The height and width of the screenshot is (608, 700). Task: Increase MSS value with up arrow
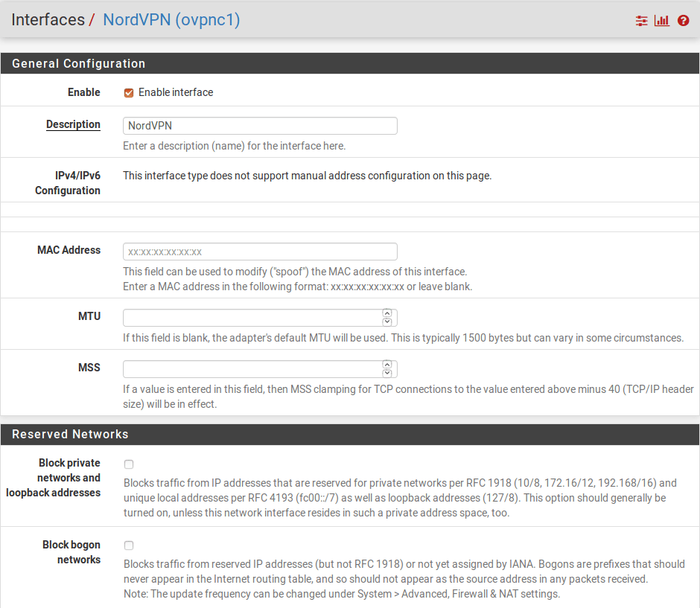(x=386, y=365)
